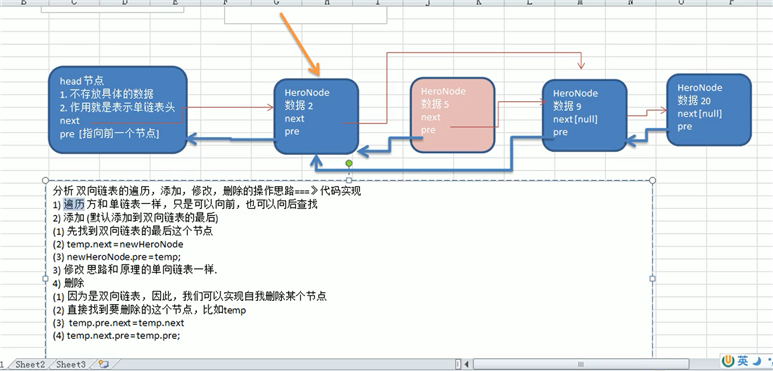
Task: Click the heading line '分析 双向链表的遍历'
Action: pyautogui.click(x=207, y=191)
